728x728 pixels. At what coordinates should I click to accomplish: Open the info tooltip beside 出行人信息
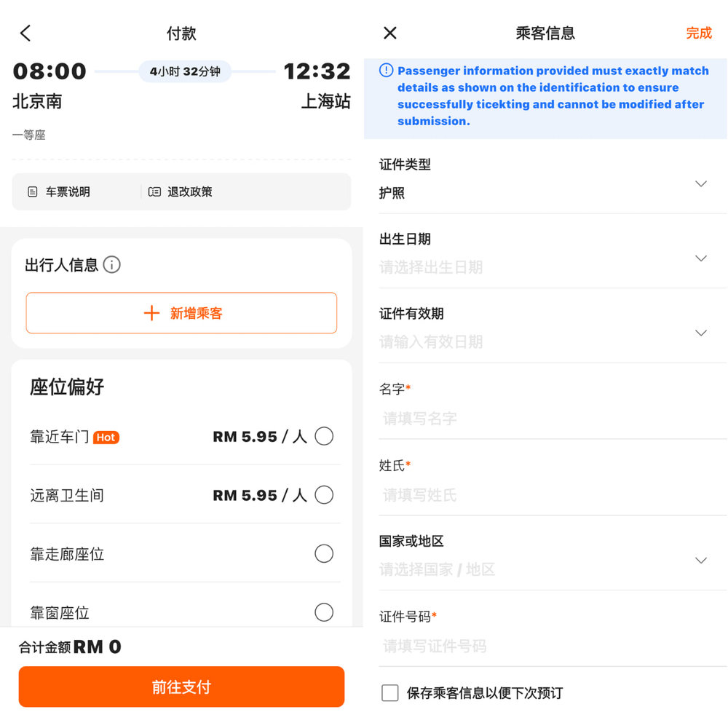pos(111,265)
